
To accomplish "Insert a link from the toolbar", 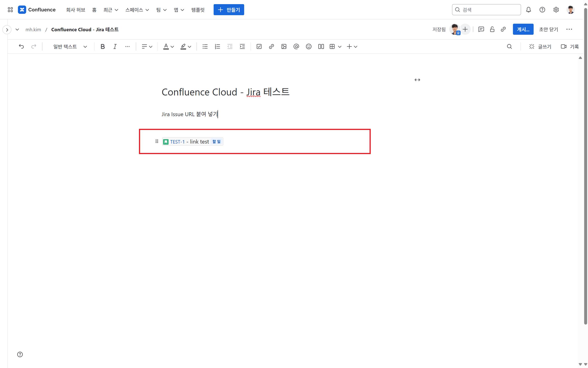I will [271, 46].
